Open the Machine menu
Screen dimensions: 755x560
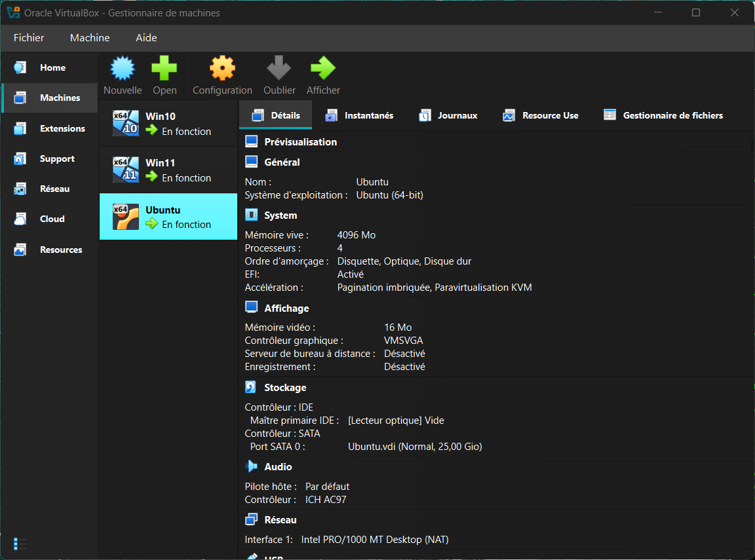(90, 38)
